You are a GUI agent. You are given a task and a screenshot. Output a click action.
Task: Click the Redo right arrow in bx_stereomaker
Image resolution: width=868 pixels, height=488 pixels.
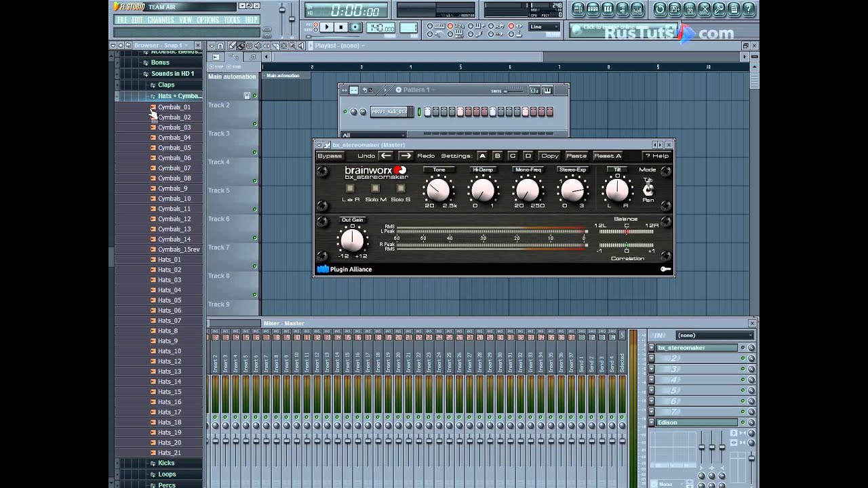pyautogui.click(x=406, y=156)
